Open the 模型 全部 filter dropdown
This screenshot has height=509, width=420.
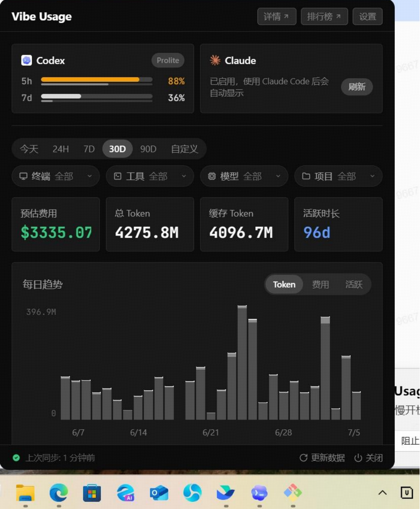pos(244,176)
